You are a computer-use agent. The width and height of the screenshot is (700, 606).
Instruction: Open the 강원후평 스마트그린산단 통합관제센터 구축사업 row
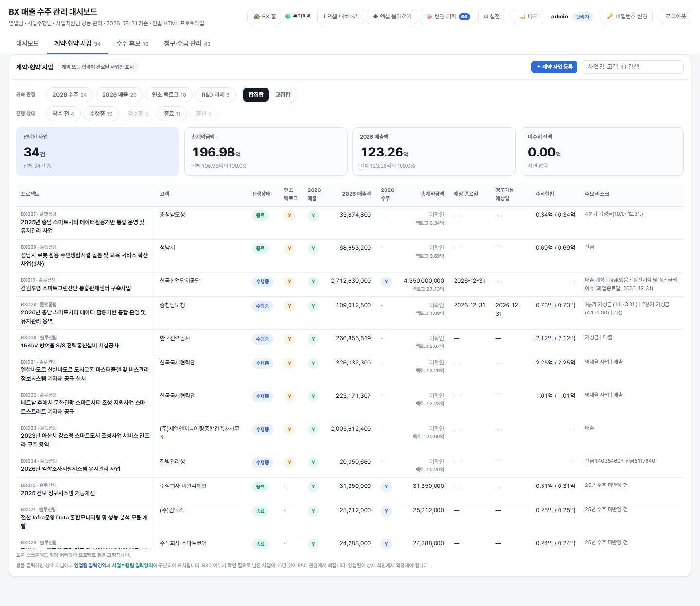(x=350, y=285)
